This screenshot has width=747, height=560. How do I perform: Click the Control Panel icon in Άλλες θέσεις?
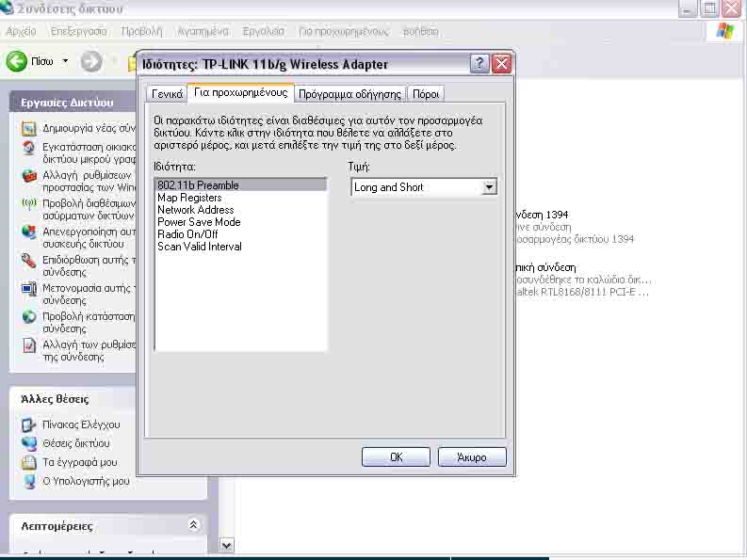tap(28, 424)
